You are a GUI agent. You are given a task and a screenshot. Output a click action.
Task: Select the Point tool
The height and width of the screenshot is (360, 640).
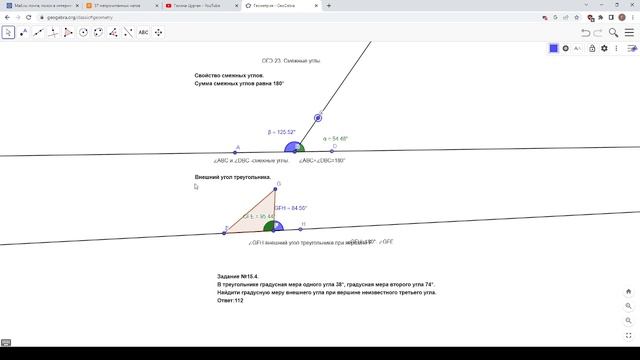pyautogui.click(x=23, y=33)
